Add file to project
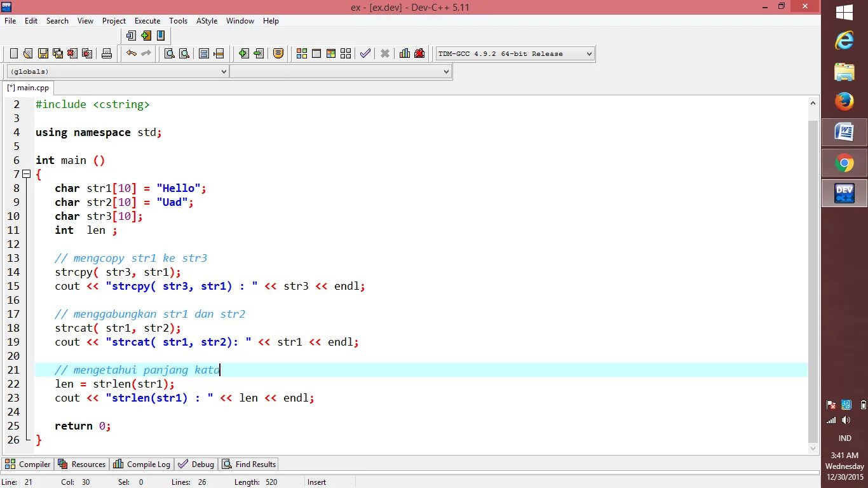Screen dimensions: 868x488 243,53
